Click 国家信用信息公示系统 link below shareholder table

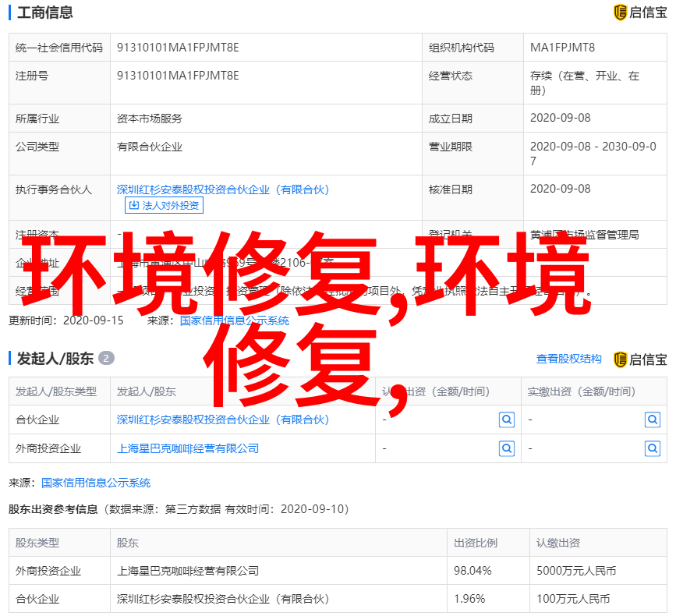click(96, 483)
